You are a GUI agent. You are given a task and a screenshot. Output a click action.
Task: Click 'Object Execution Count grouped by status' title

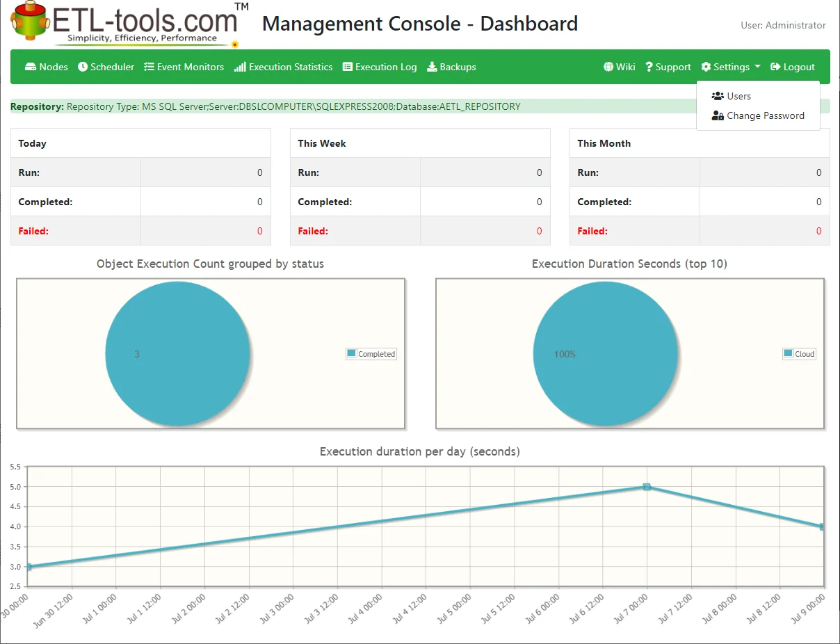[x=210, y=264]
